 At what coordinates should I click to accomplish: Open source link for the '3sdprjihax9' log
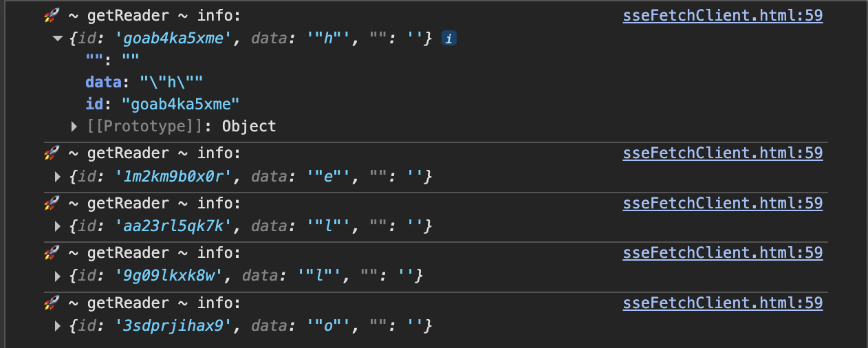point(722,303)
